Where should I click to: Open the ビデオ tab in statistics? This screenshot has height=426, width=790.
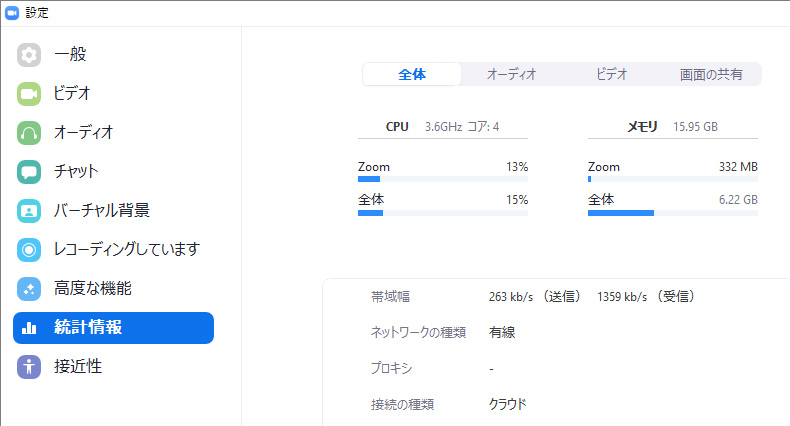pos(611,74)
